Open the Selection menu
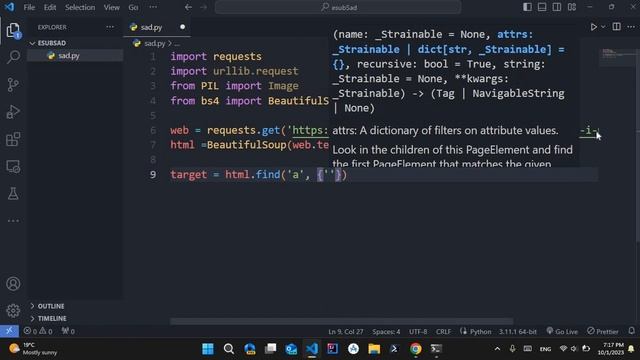Viewport: 640px width, 360px height. pos(80,7)
